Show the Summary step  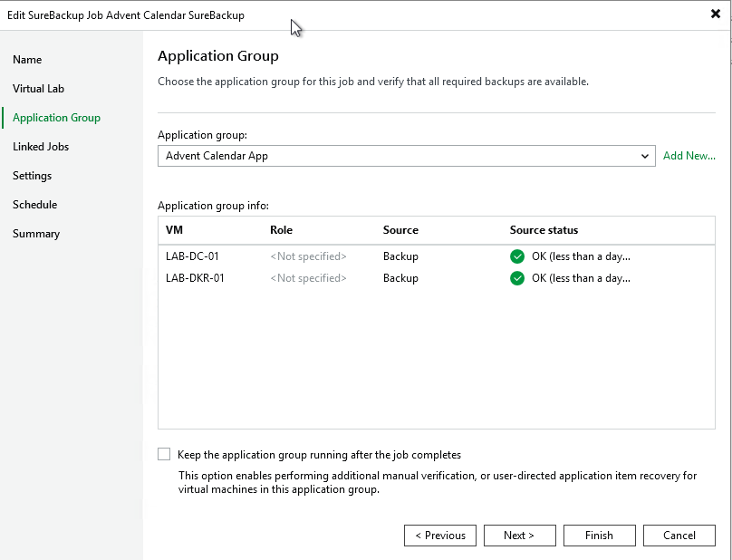[x=36, y=234]
